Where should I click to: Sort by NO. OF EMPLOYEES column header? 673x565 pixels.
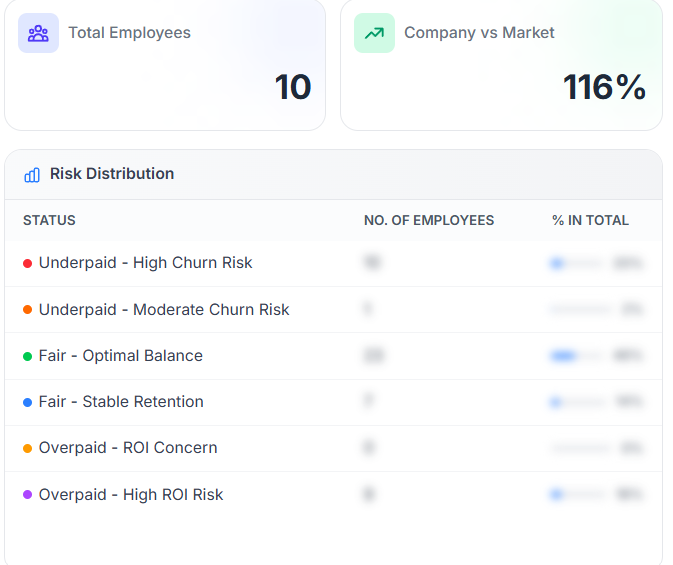428,220
